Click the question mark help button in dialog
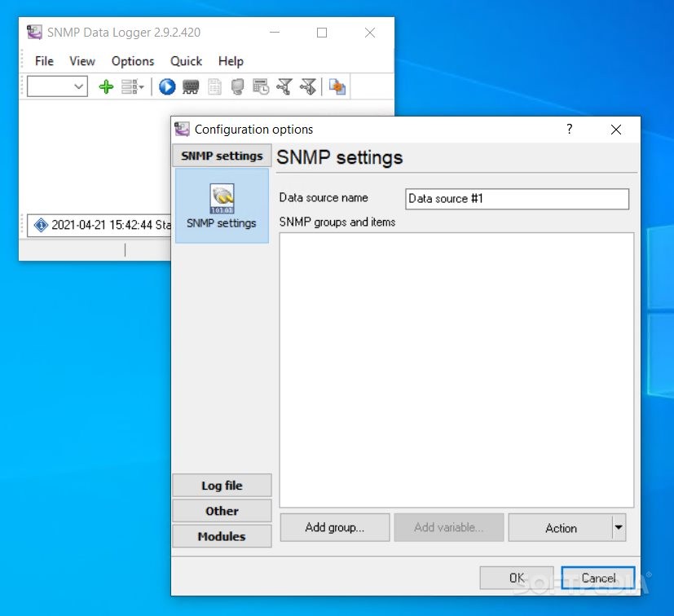The image size is (674, 616). [x=570, y=129]
